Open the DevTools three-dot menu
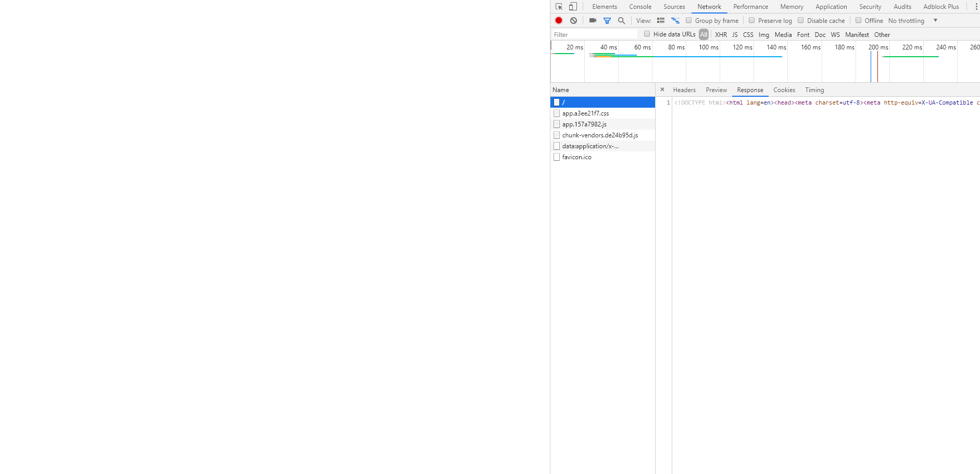 click(x=976, y=7)
